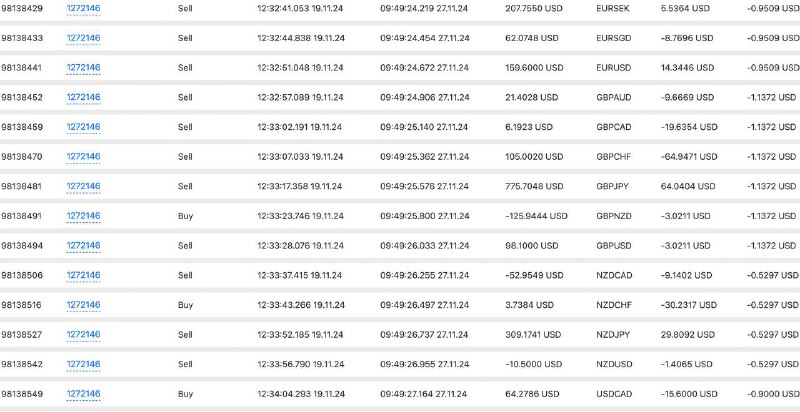
Task: Select the 775.7048 USD profit cell
Action: point(534,187)
